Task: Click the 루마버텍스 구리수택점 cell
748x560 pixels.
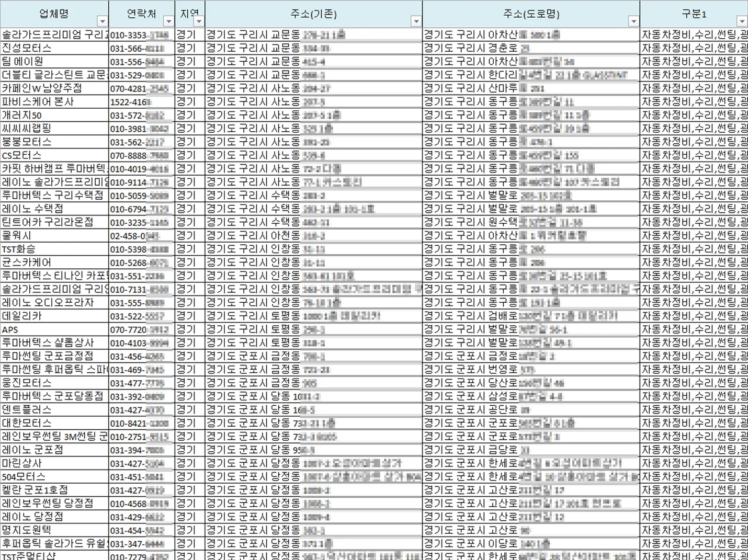Action: click(54, 196)
